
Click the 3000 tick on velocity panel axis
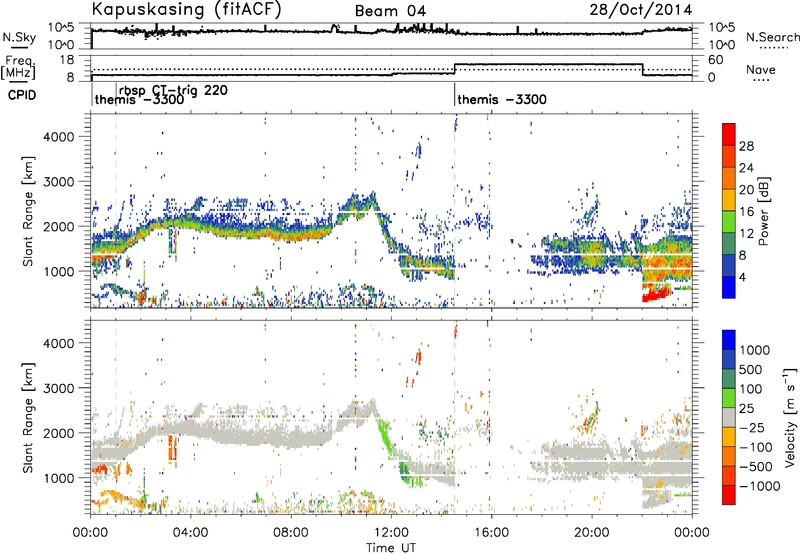pos(58,388)
